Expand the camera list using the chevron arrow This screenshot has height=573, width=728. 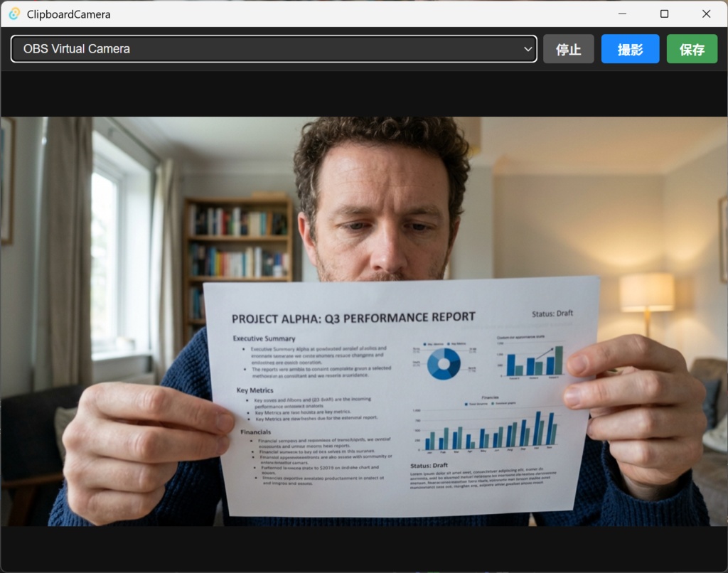[x=528, y=49]
